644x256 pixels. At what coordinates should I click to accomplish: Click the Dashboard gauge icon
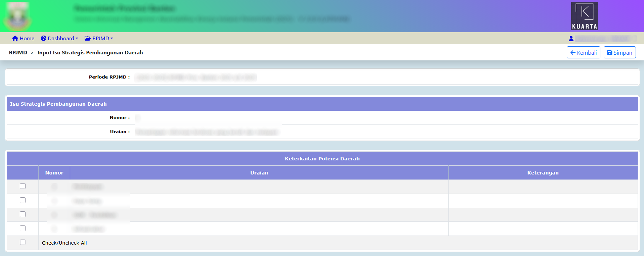point(44,39)
